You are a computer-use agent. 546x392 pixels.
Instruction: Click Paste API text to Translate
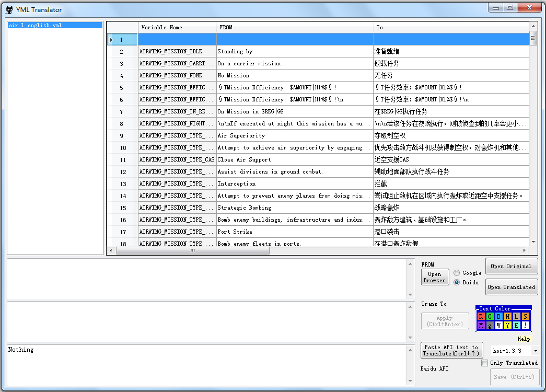pyautogui.click(x=451, y=350)
